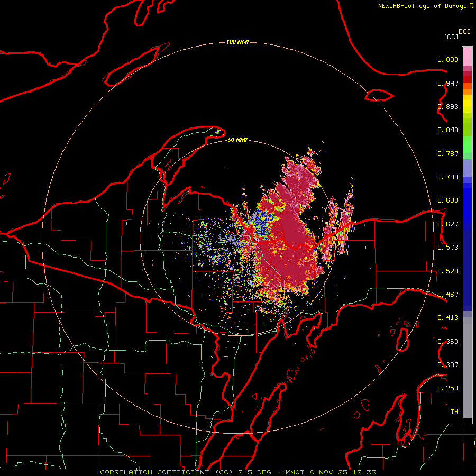Click the 0.733 scale value
Viewport: 476px width, 476px height.
coord(448,177)
